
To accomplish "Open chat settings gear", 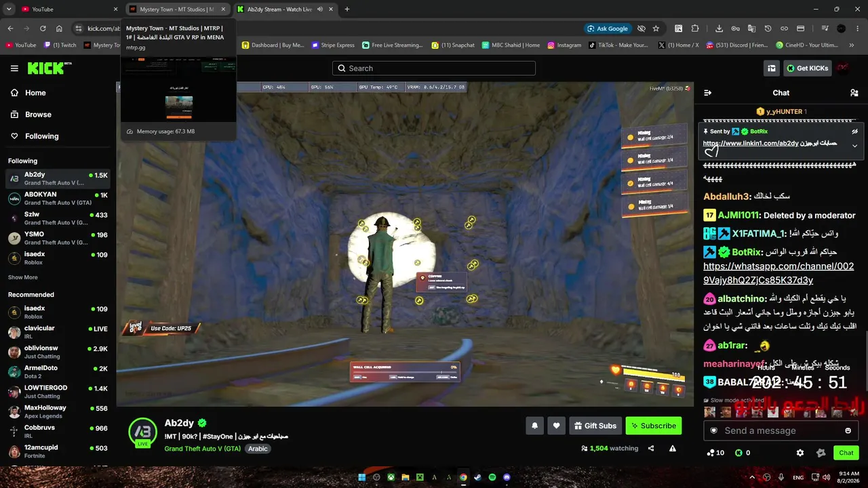I will (800, 453).
